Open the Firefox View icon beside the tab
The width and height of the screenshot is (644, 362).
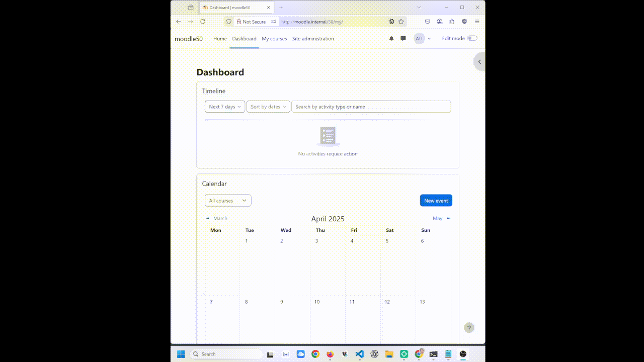coord(191,8)
